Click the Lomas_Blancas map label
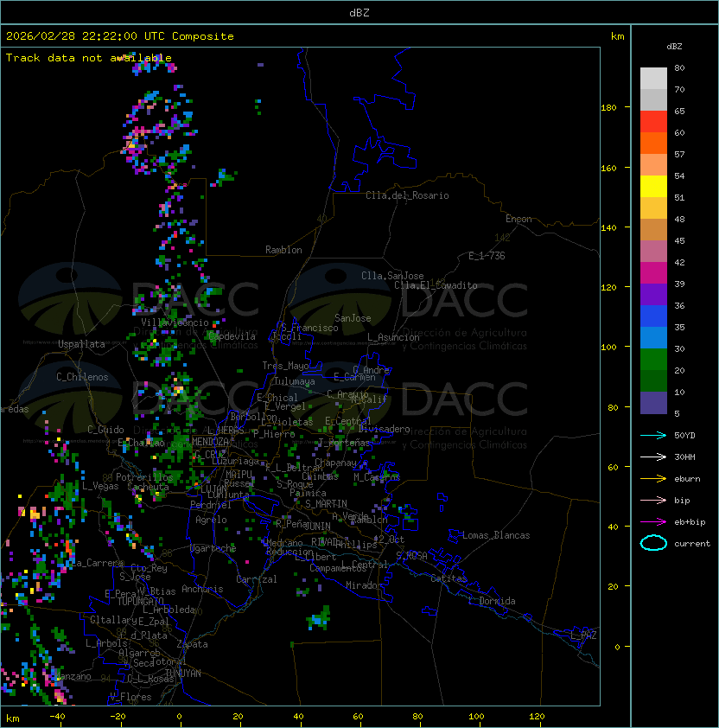The width and height of the screenshot is (719, 728). pyautogui.click(x=496, y=535)
